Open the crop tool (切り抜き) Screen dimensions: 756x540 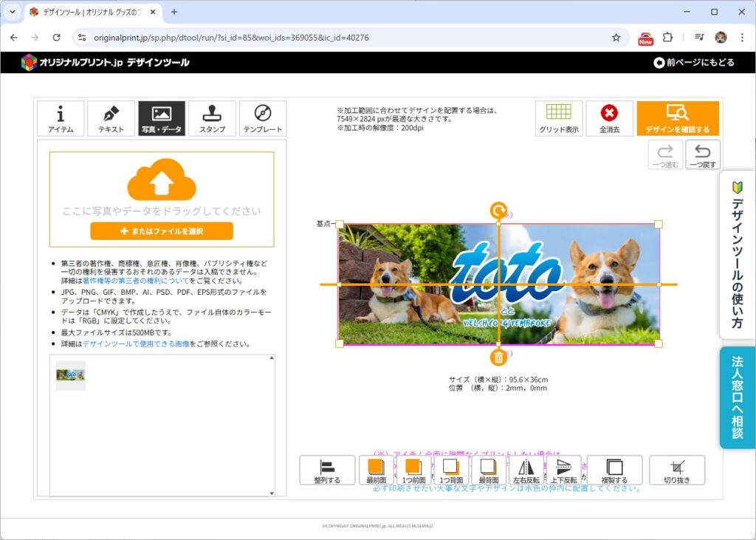point(676,470)
